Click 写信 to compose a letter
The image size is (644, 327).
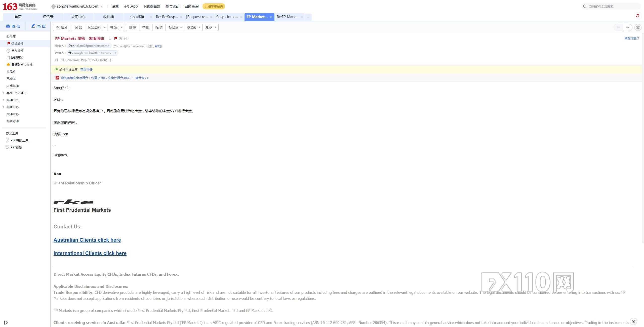point(38,26)
